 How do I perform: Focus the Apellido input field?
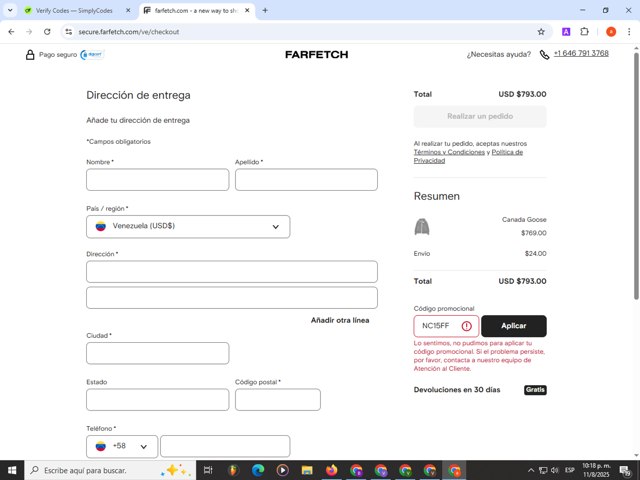pos(306,180)
